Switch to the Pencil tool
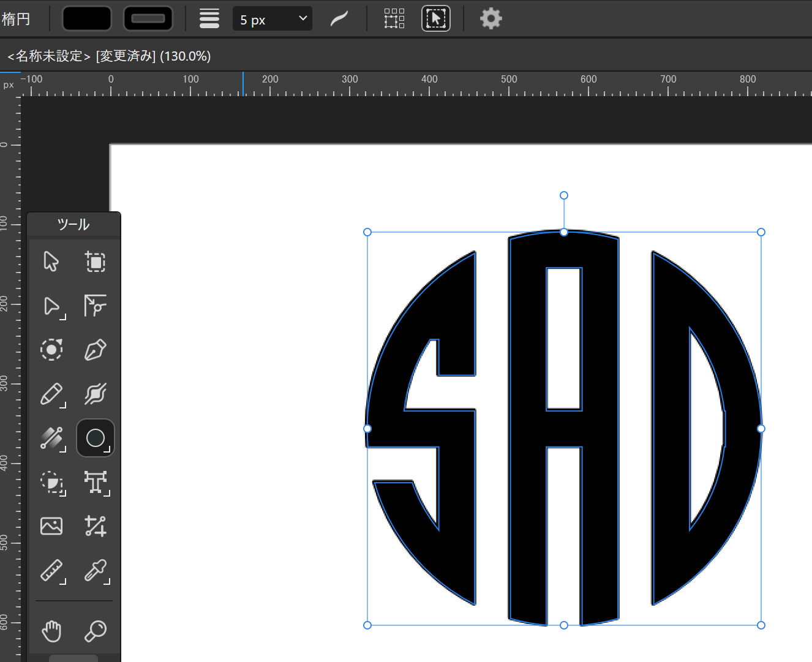The width and height of the screenshot is (812, 662). click(51, 394)
